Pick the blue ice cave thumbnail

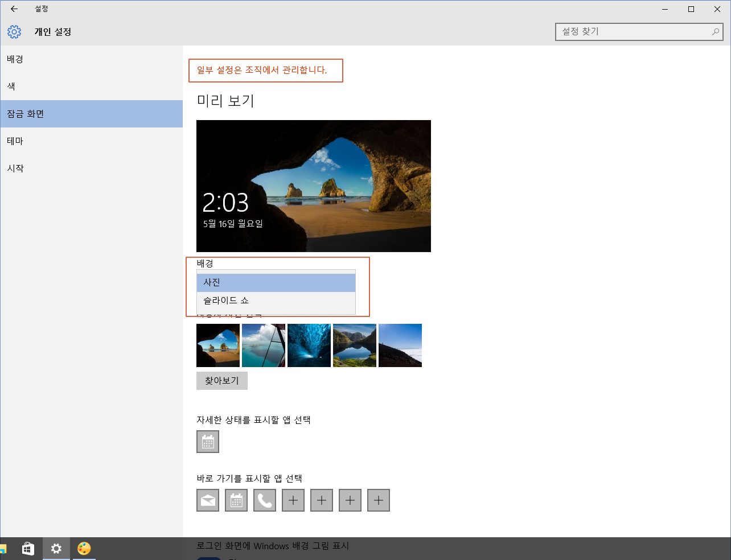[x=309, y=345]
